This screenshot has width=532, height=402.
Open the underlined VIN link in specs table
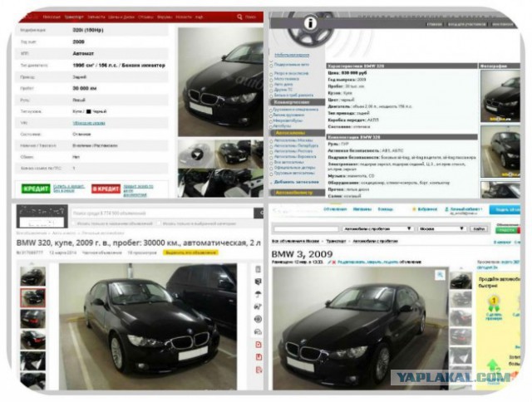coord(89,123)
